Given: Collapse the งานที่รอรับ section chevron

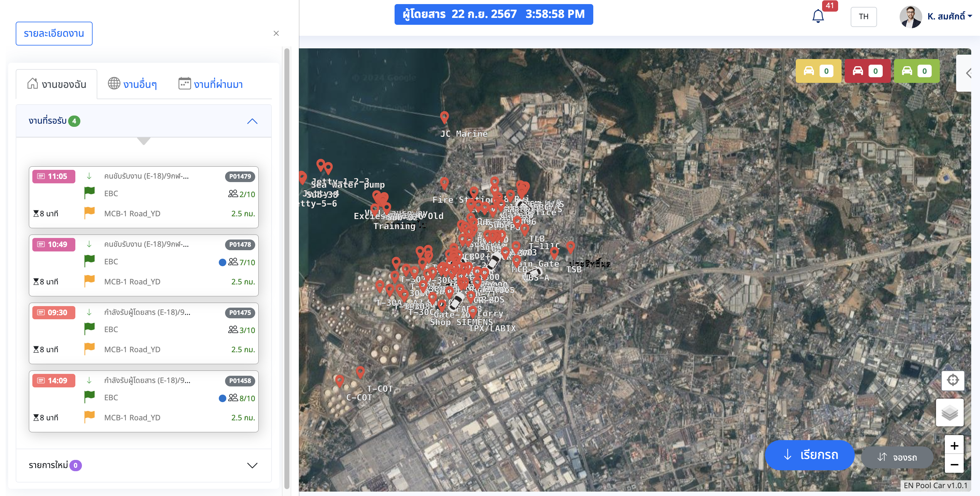Looking at the screenshot, I should pyautogui.click(x=252, y=121).
